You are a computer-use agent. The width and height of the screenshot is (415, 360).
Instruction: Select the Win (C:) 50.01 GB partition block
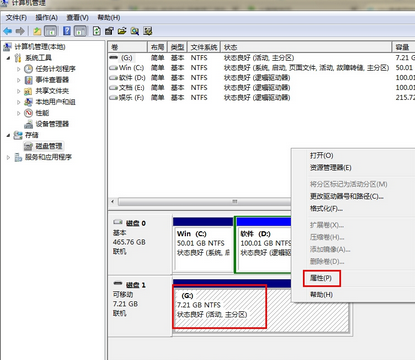[x=203, y=245]
